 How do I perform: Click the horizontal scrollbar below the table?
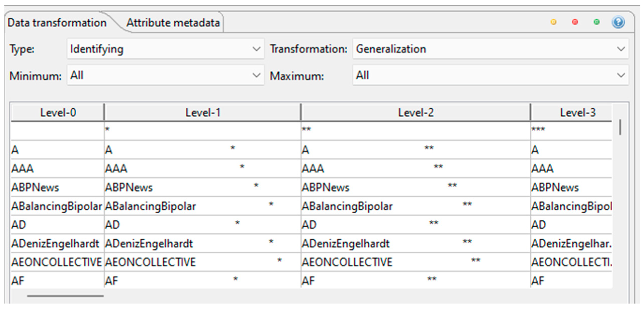(x=65, y=296)
